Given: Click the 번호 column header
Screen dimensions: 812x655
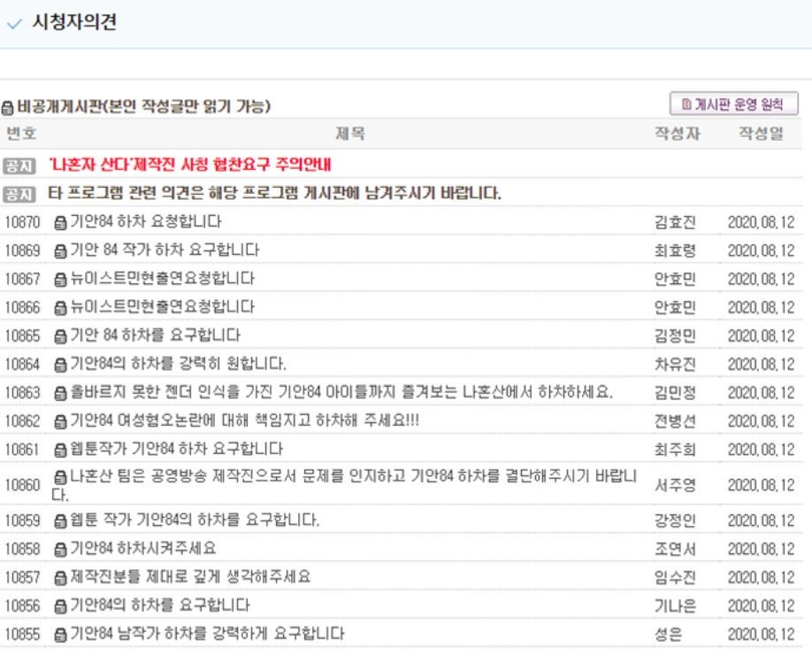Looking at the screenshot, I should pos(21,134).
